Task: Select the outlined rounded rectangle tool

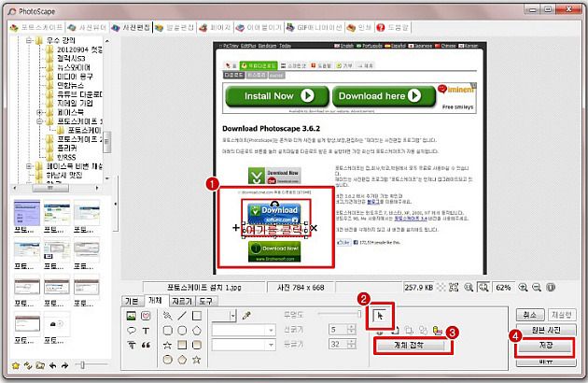Action: [x=168, y=331]
